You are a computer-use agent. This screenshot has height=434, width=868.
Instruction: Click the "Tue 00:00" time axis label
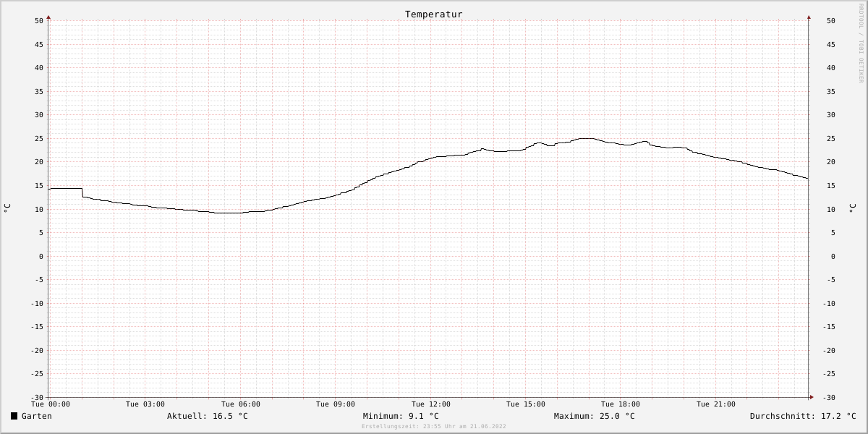pos(51,404)
